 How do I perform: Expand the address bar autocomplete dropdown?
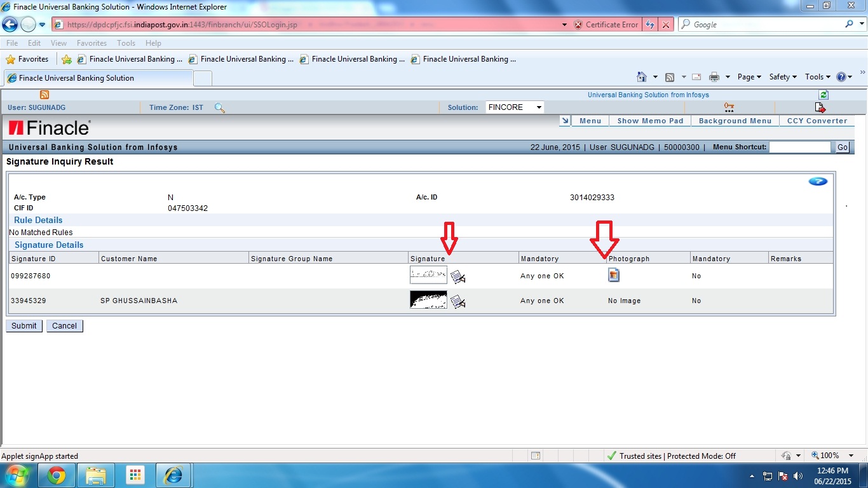(x=564, y=25)
